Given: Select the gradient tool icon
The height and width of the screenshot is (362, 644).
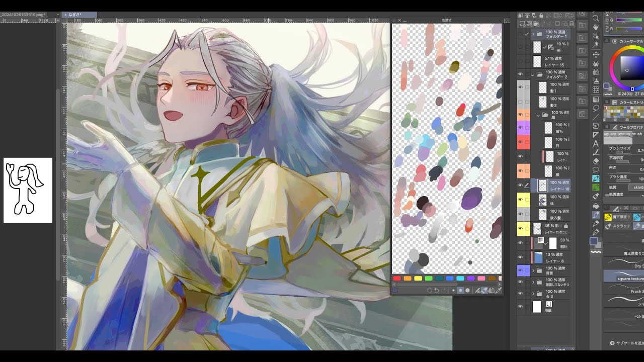Looking at the screenshot, I should [x=596, y=100].
